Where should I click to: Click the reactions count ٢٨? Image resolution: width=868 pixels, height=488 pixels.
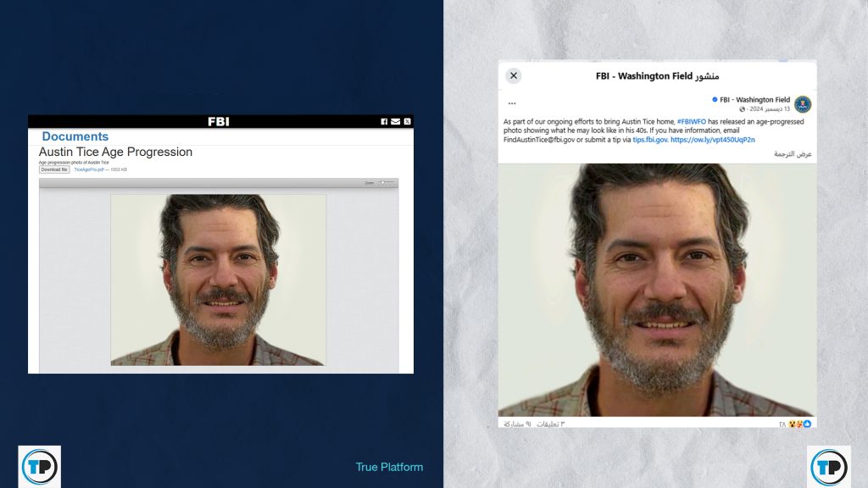click(782, 424)
